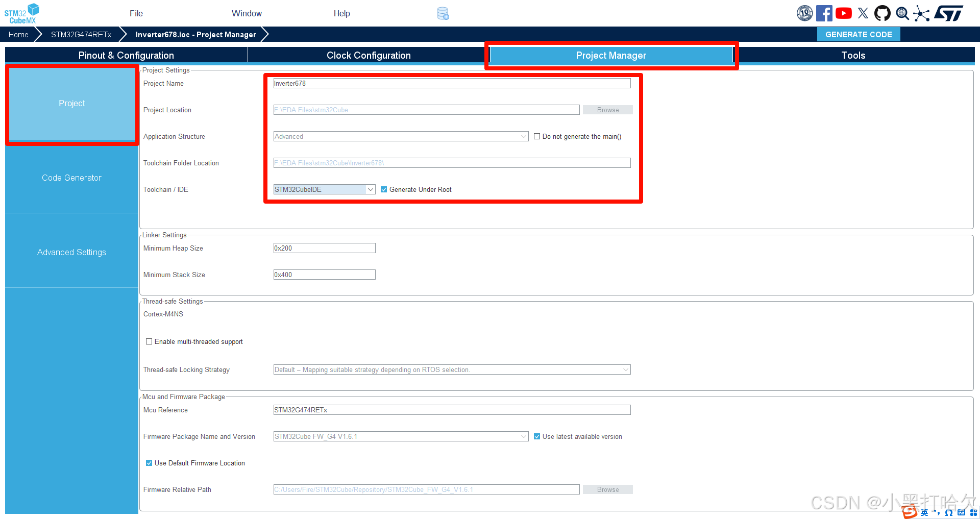Click the Cortex-M4NS label
The height and width of the screenshot is (519, 980).
tap(163, 314)
